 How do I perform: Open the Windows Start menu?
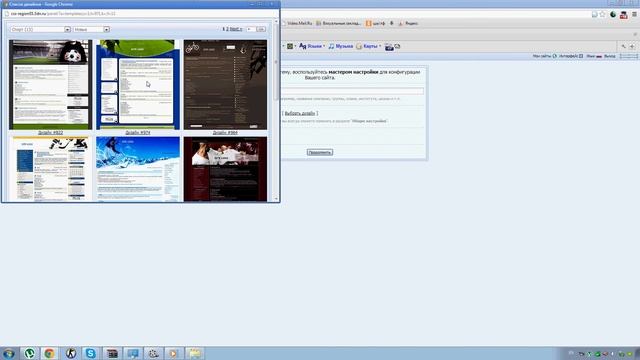[x=9, y=353]
